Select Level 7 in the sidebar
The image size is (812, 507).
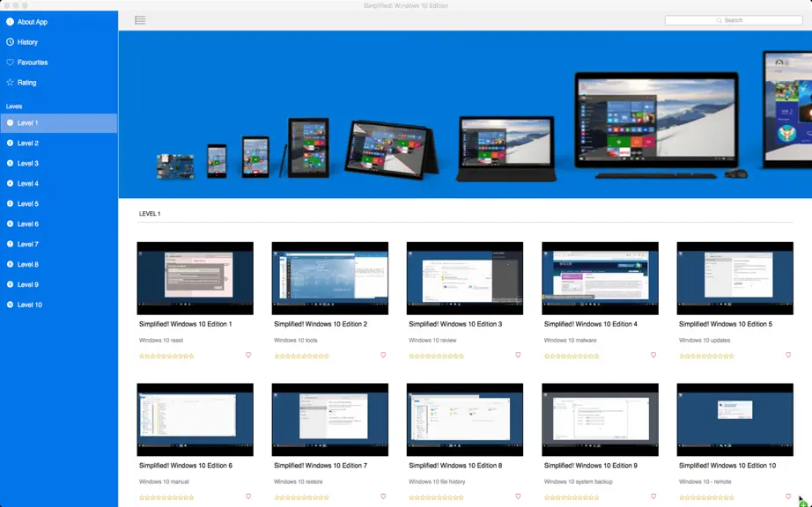[x=58, y=244]
